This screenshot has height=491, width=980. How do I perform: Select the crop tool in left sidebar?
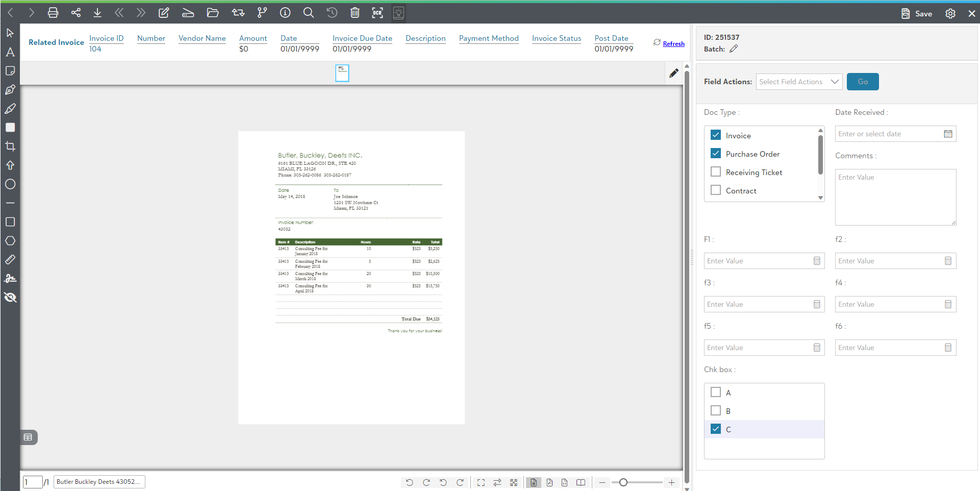pyautogui.click(x=10, y=146)
